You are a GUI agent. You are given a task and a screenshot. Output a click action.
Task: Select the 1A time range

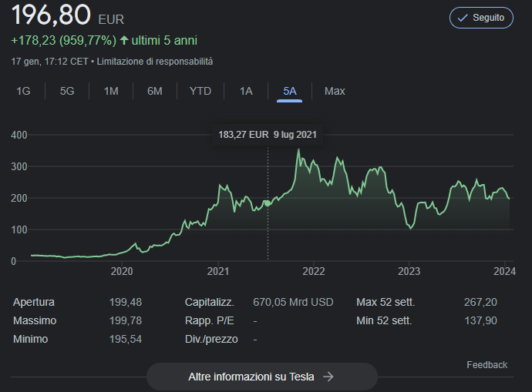[246, 91]
